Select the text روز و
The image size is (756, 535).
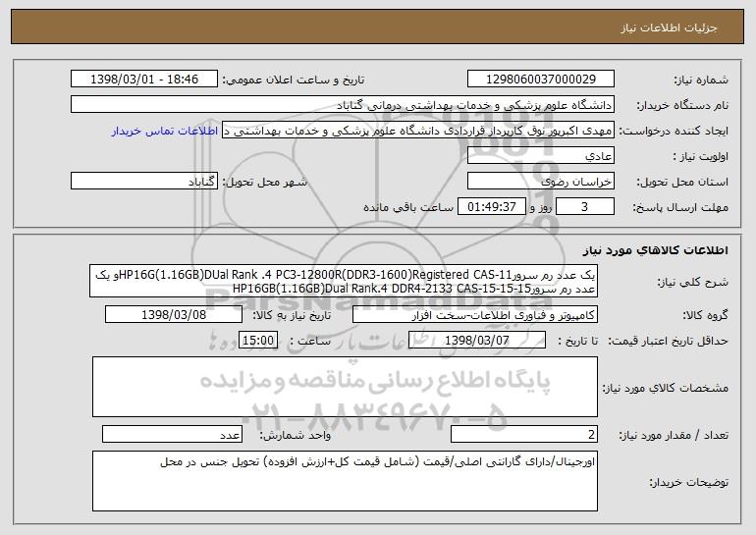pyautogui.click(x=540, y=207)
